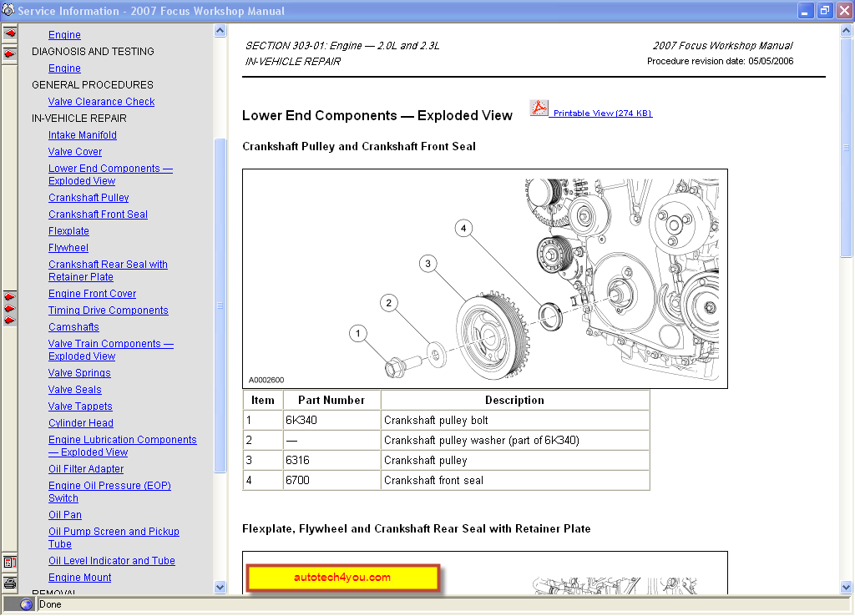Click the A0002600 illustration number
Screen dimensions: 855x616
pos(266,380)
